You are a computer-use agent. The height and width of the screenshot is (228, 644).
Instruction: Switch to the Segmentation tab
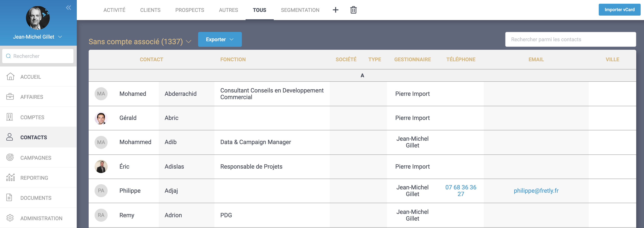tap(300, 10)
